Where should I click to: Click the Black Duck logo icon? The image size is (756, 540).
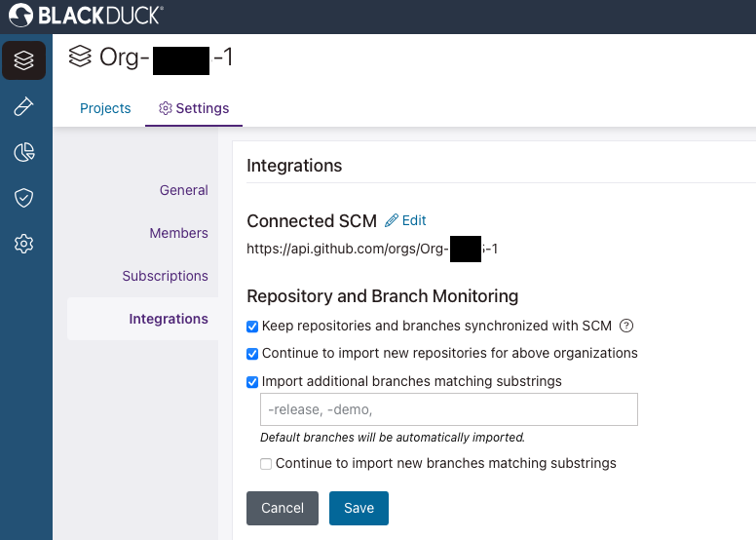tap(20, 16)
